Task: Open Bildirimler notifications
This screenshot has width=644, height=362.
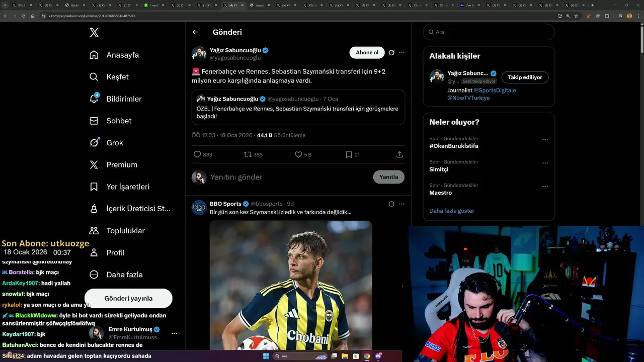Action: pos(115,99)
